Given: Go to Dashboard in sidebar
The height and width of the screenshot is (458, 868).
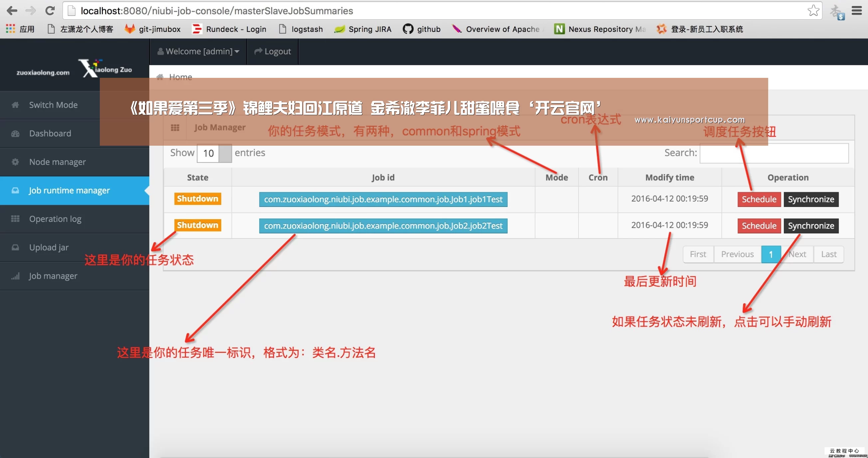Looking at the screenshot, I should click(75, 133).
